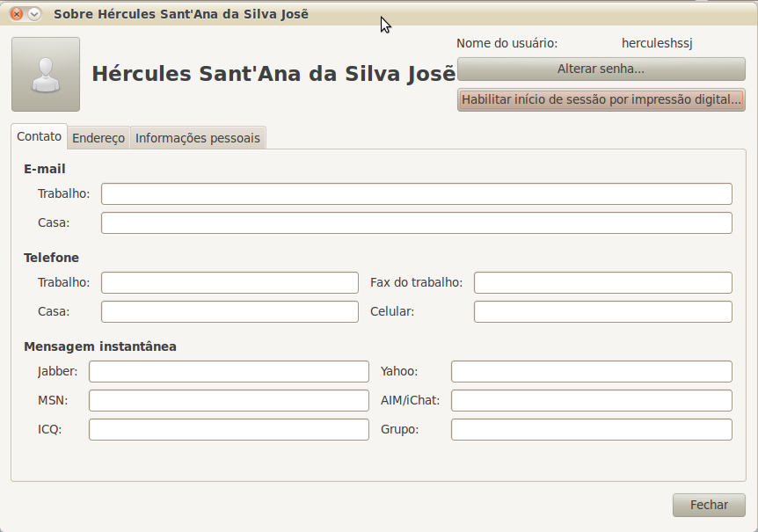
Task: Click the Telefone Trabalho input
Action: (x=230, y=282)
